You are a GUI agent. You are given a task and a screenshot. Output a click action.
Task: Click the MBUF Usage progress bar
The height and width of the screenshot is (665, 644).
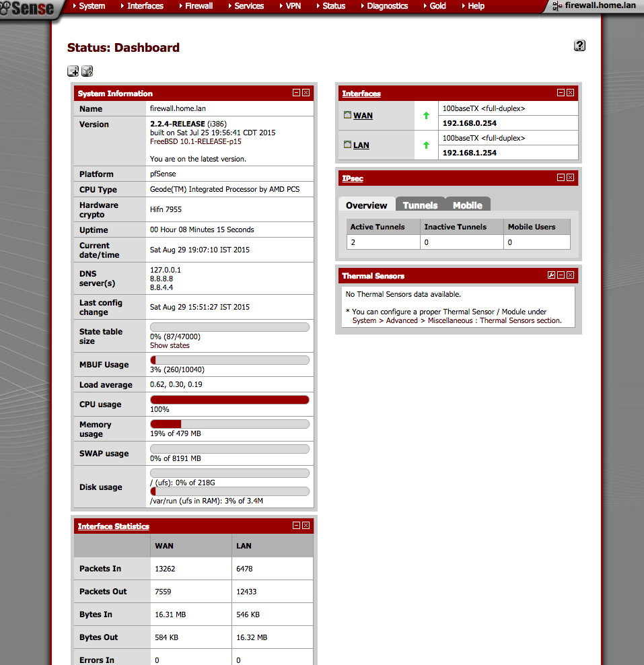tap(229, 360)
